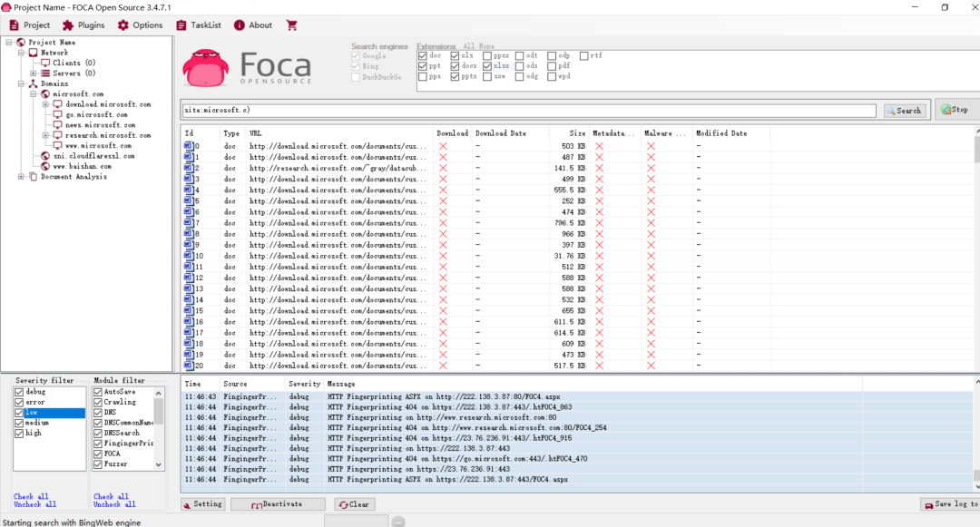Image resolution: width=980 pixels, height=527 pixels.
Task: Toggle the error severity filter checkbox
Action: pyautogui.click(x=19, y=402)
